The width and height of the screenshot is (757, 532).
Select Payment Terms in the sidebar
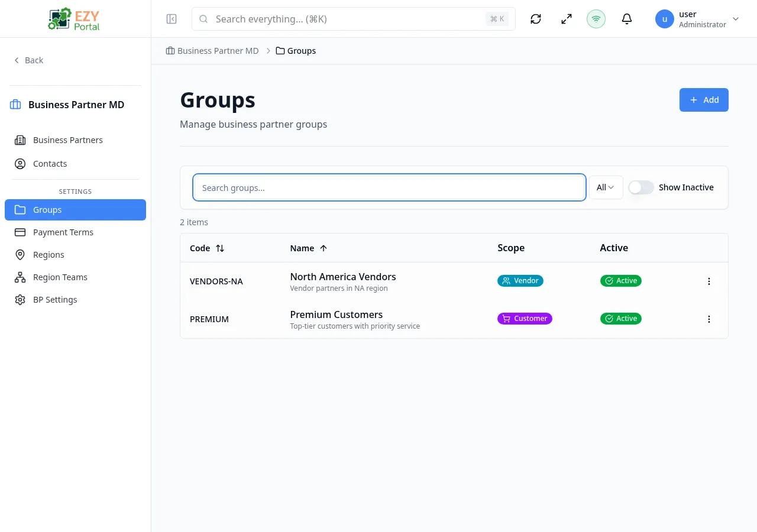pyautogui.click(x=63, y=232)
